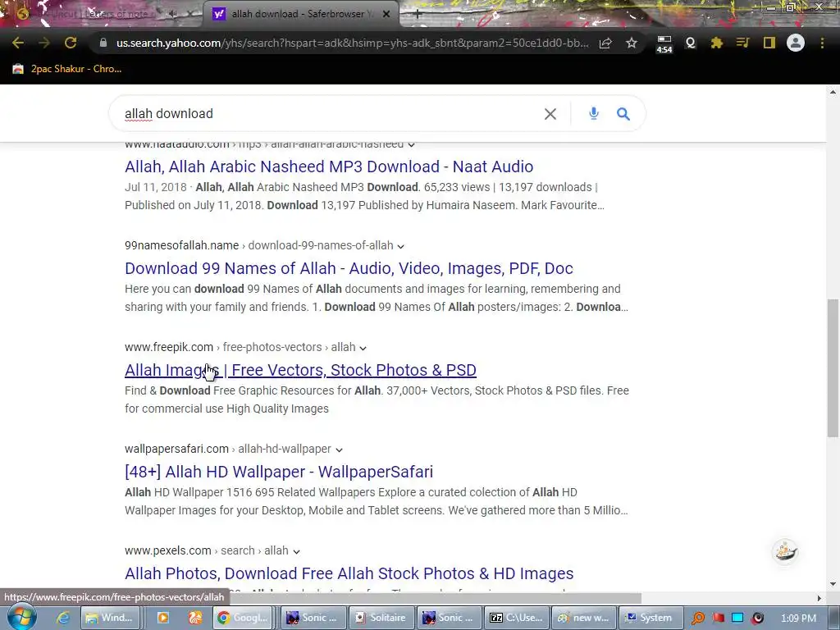The image size is (840, 630).
Task: Expand the 99namesofallah.name URL dropdown
Action: pos(400,246)
